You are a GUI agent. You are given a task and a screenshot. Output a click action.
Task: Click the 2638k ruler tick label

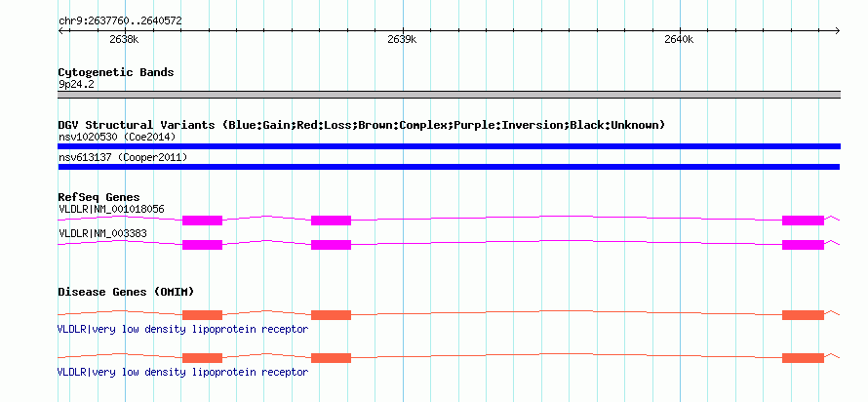pos(124,39)
